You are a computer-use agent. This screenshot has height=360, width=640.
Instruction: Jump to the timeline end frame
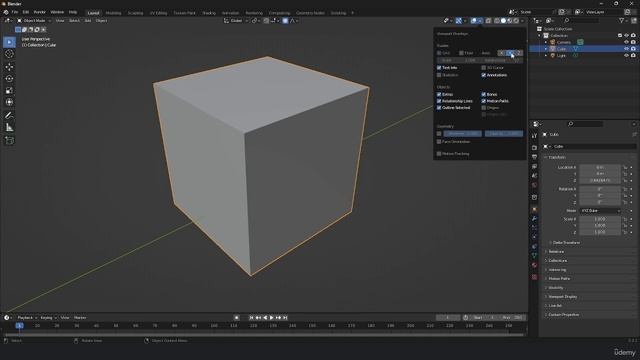pos(285,318)
